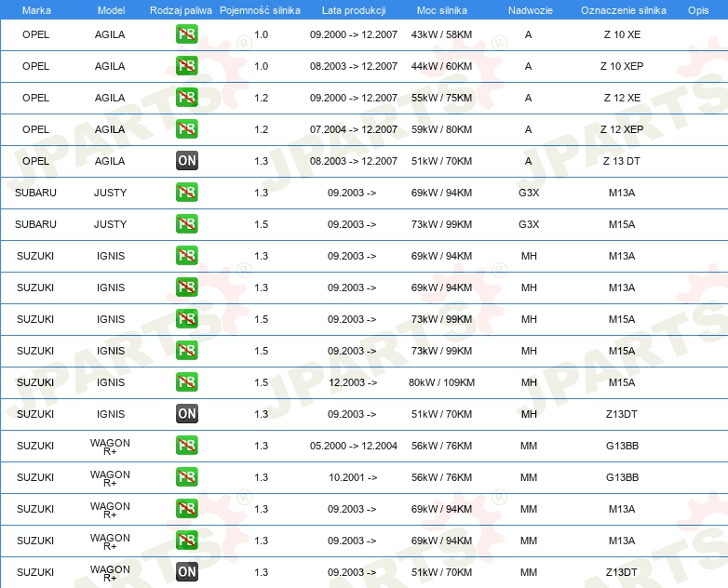Click JUSTY model in M15A row
The height and width of the screenshot is (588, 728).
coord(110,224)
